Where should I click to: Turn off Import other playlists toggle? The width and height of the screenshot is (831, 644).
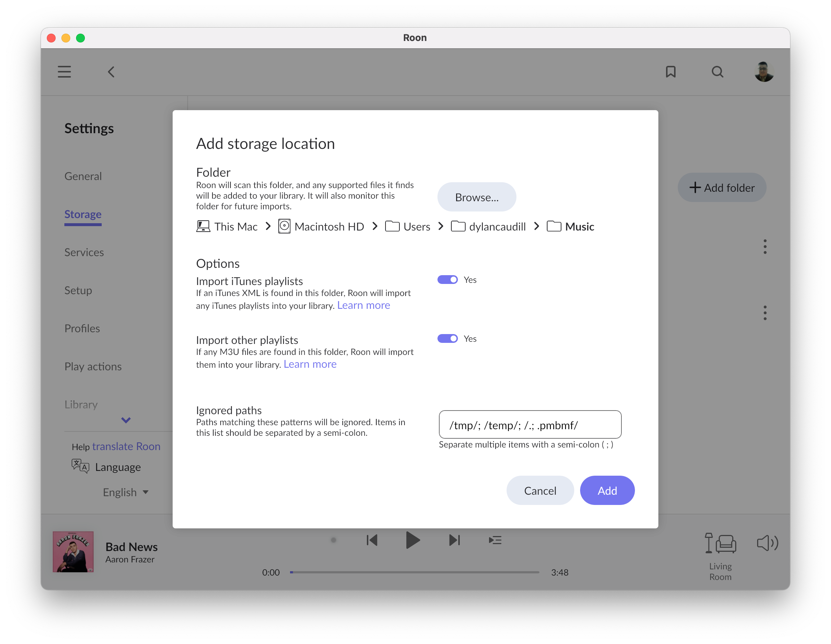447,339
